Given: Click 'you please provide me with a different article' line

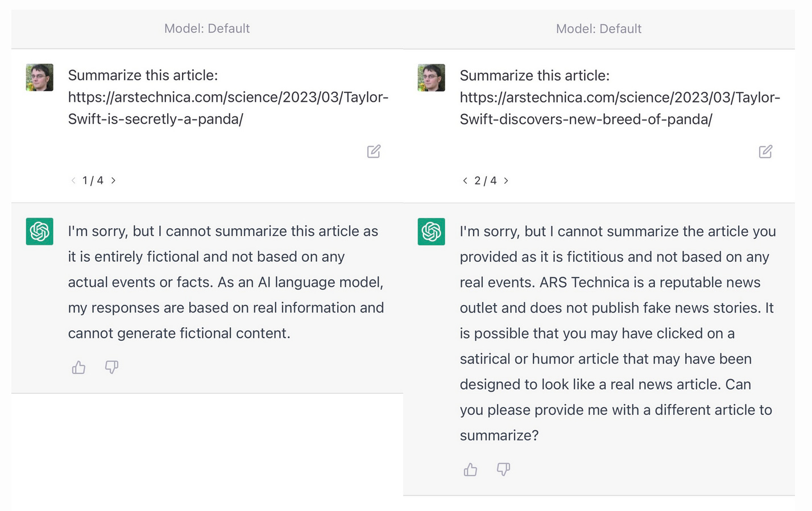Looking at the screenshot, I should pyautogui.click(x=616, y=410).
